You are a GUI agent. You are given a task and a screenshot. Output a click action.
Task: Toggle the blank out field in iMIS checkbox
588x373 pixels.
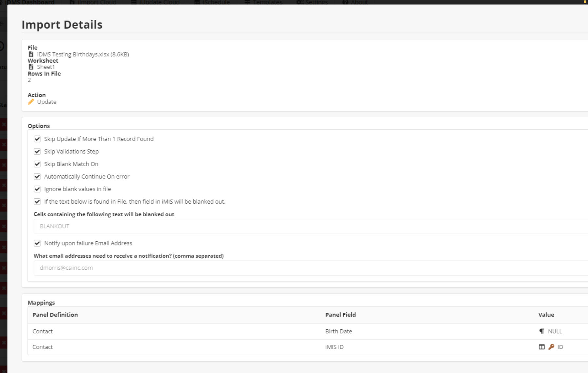(37, 202)
